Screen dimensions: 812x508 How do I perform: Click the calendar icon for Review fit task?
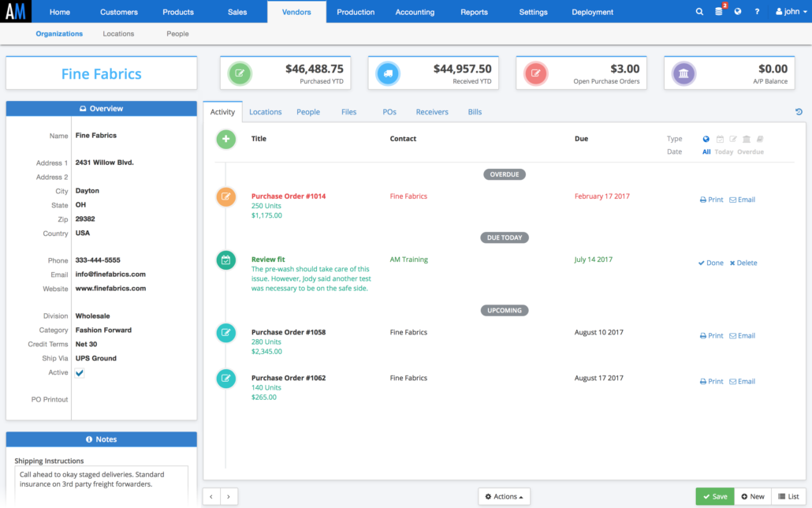(226, 260)
